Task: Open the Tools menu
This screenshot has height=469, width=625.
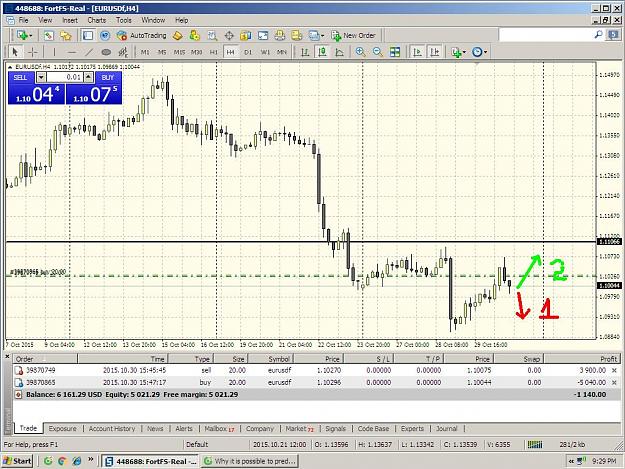Action: [x=124, y=20]
